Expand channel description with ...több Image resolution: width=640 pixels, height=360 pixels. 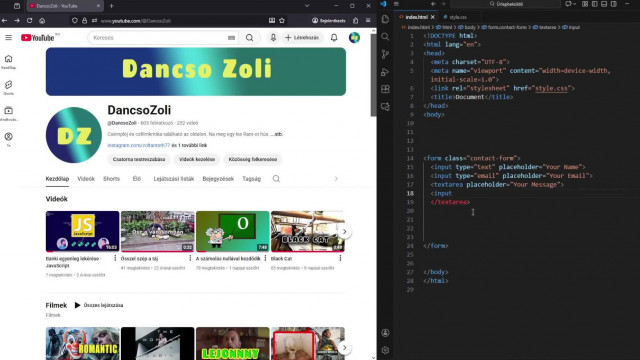[277, 134]
